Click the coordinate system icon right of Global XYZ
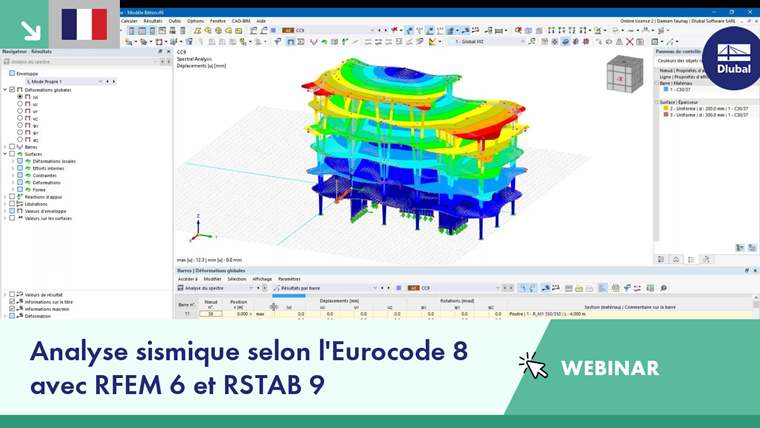 532,42
